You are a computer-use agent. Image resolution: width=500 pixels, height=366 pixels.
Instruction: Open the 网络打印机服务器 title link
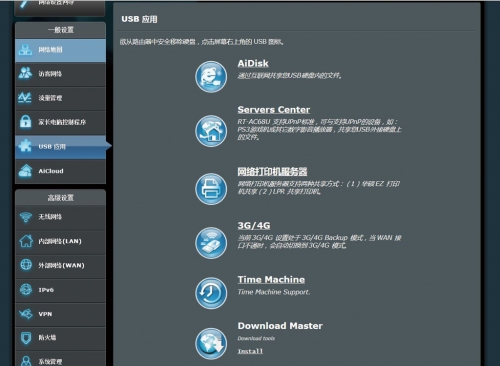point(272,172)
